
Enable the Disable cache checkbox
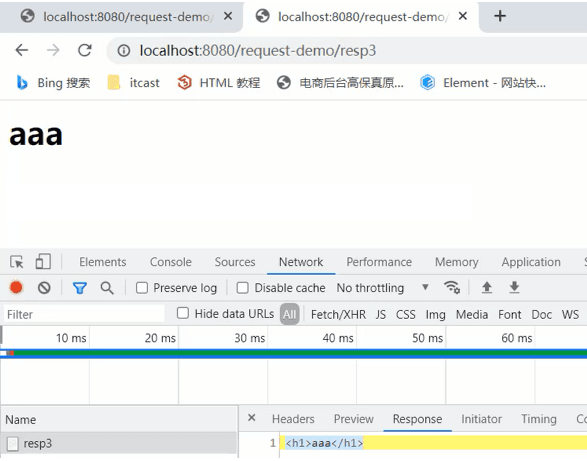click(x=243, y=288)
